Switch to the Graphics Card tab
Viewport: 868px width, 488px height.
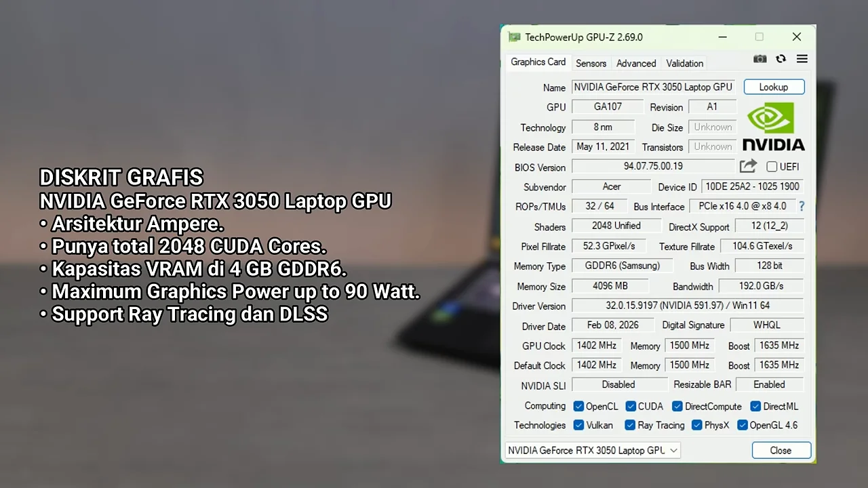click(538, 62)
